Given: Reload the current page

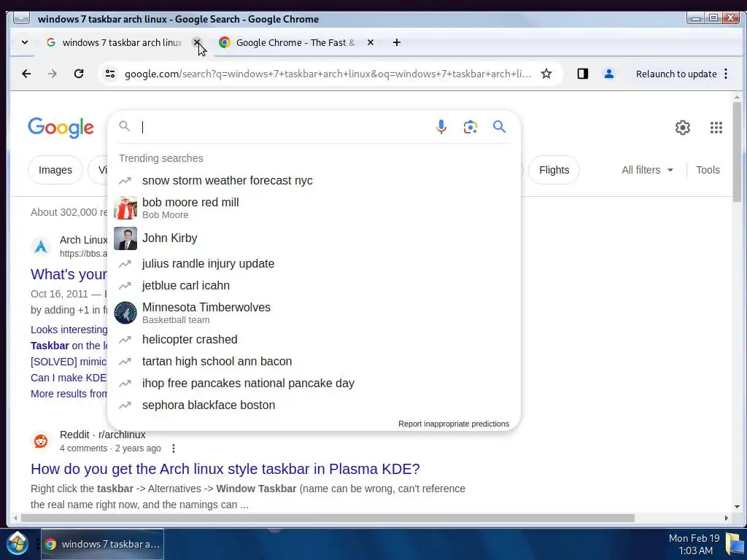Looking at the screenshot, I should (x=79, y=74).
